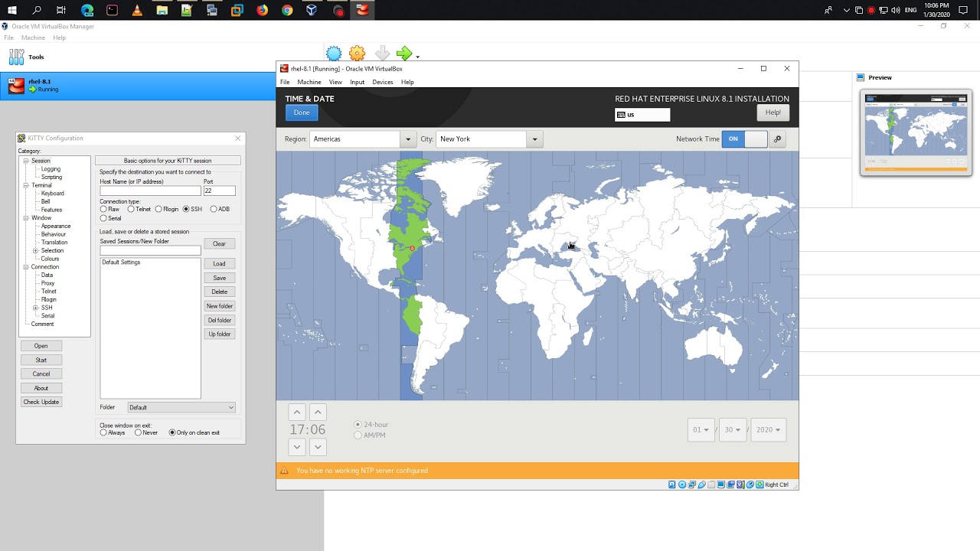
Task: Open the Input menu in VM window
Action: (357, 82)
